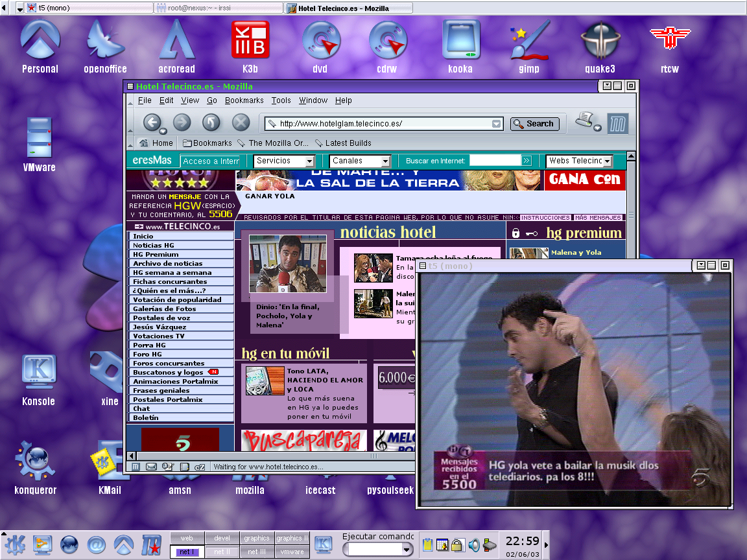Open the Print button dropdown arrow
The width and height of the screenshot is (747, 560).
click(x=597, y=128)
